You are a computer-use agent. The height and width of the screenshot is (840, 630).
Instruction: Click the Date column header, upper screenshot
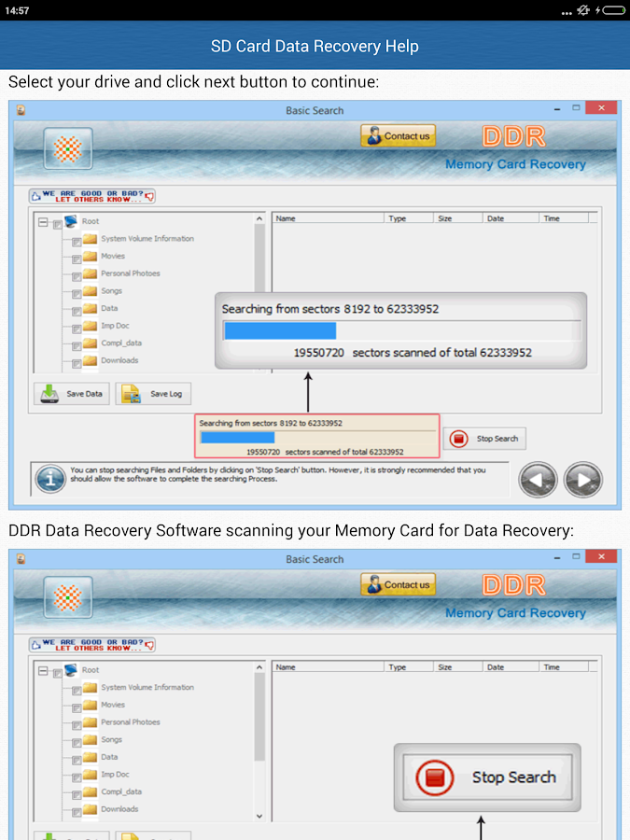point(511,218)
